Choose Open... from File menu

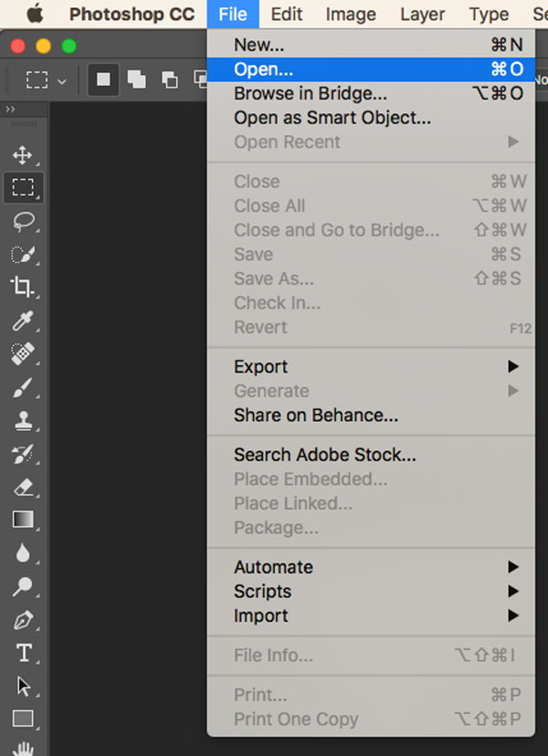click(371, 69)
